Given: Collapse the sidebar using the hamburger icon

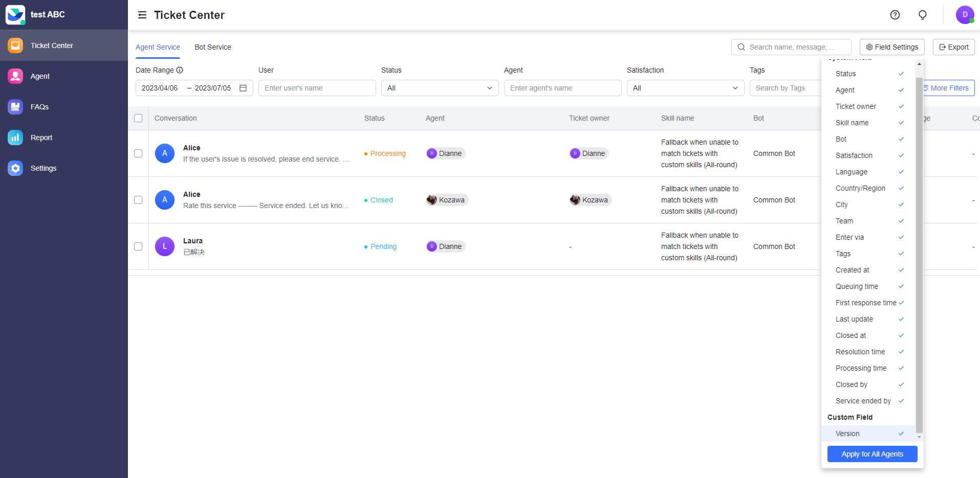Looking at the screenshot, I should pyautogui.click(x=142, y=15).
